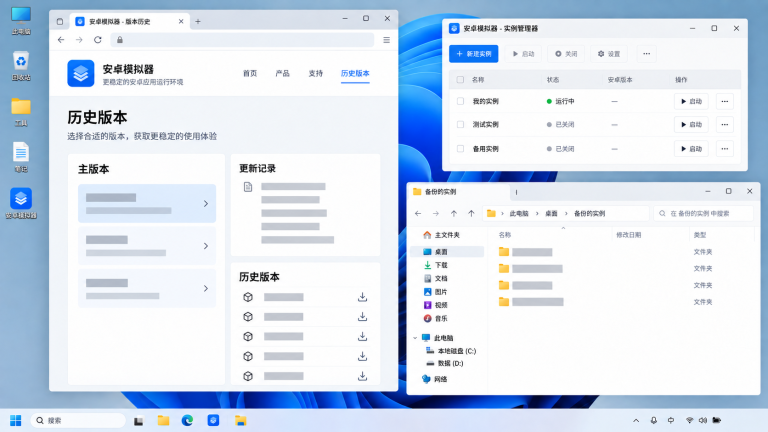Expand the first card chevron under 主版本
This screenshot has width=768, height=432.
click(206, 203)
